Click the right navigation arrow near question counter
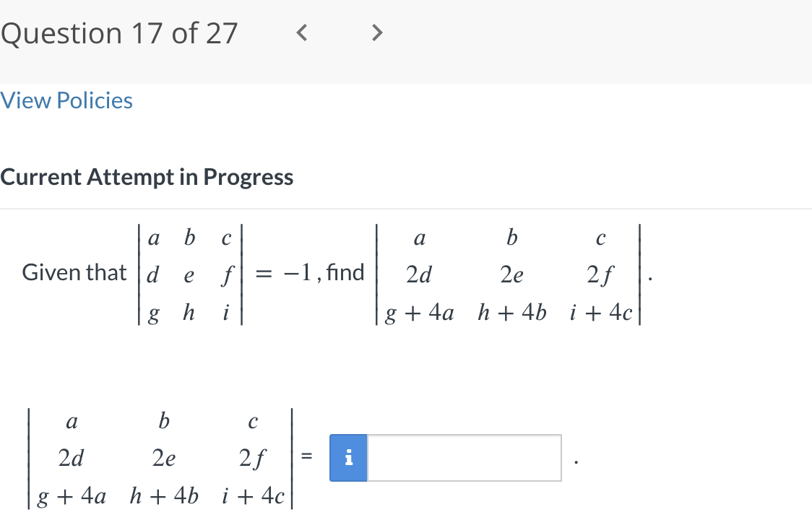This screenshot has height=520, width=812. 376,32
